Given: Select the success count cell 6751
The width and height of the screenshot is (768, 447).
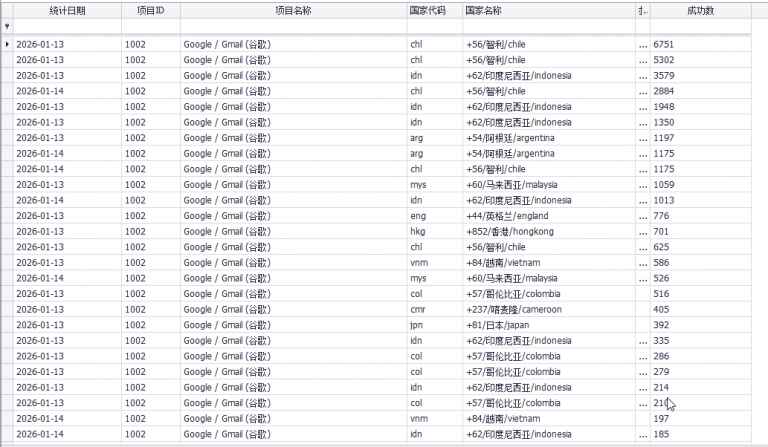Looking at the screenshot, I should coord(700,44).
